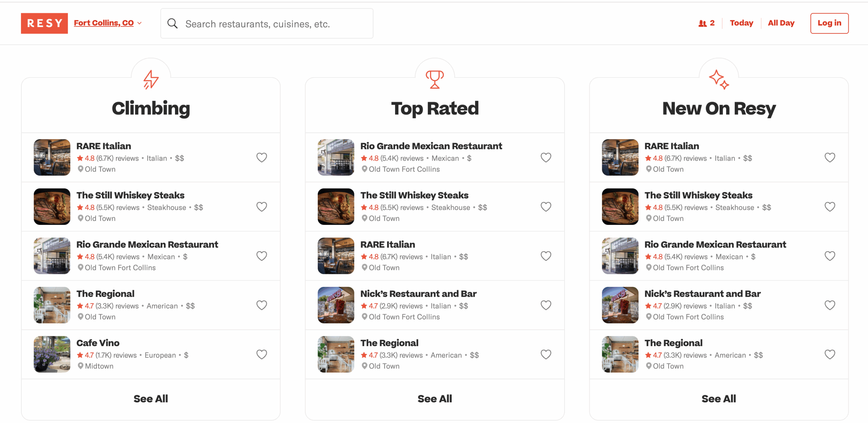
Task: Click Cafe Vino thumbnail photo
Action: point(52,354)
